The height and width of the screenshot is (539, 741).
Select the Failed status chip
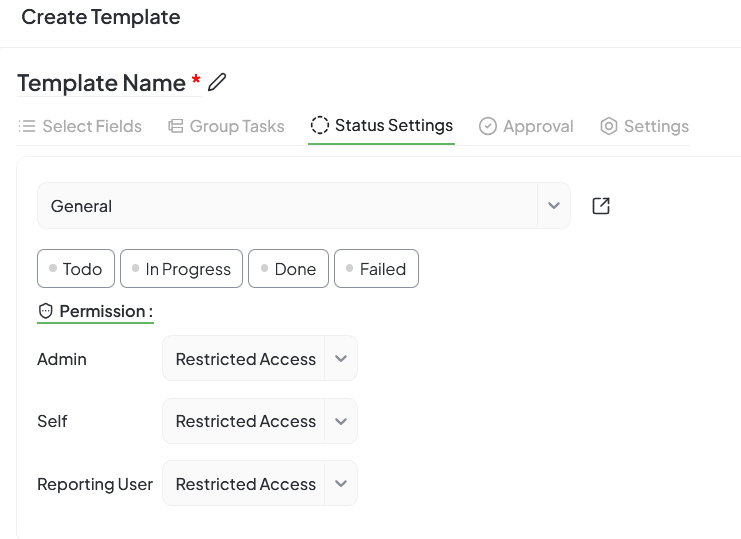[x=376, y=269]
